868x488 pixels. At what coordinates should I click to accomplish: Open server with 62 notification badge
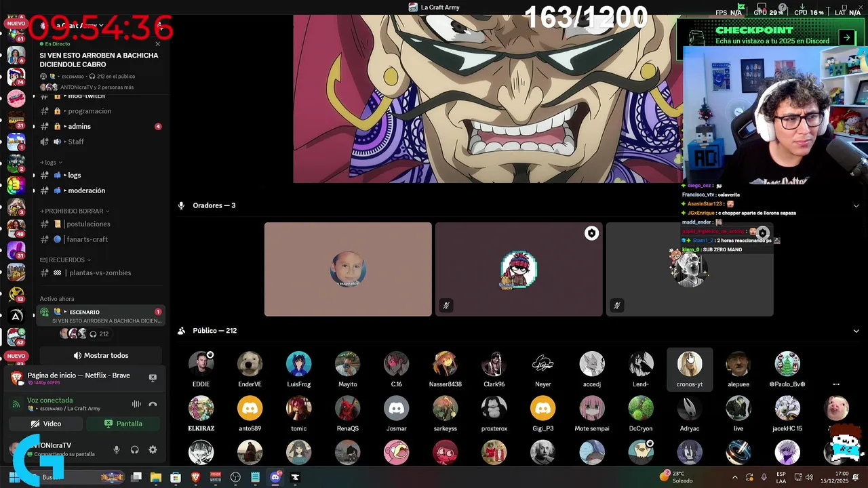(x=16, y=337)
